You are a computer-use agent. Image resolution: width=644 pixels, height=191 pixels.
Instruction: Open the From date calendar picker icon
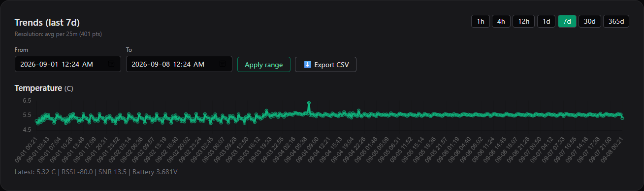(x=111, y=64)
